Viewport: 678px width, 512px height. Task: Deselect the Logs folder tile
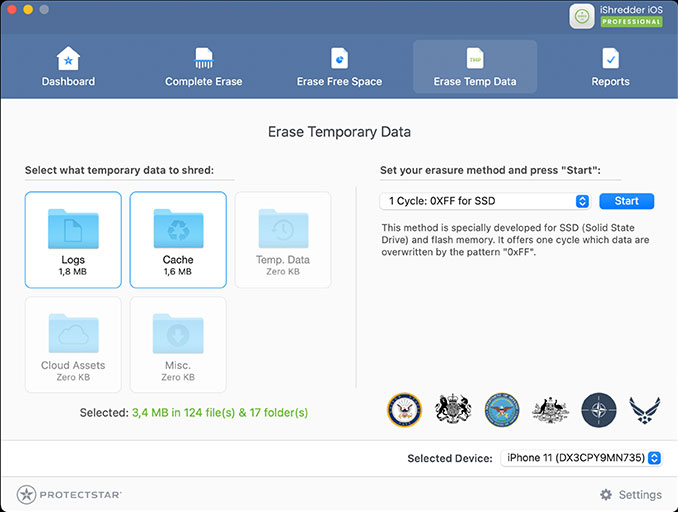pyautogui.click(x=73, y=239)
